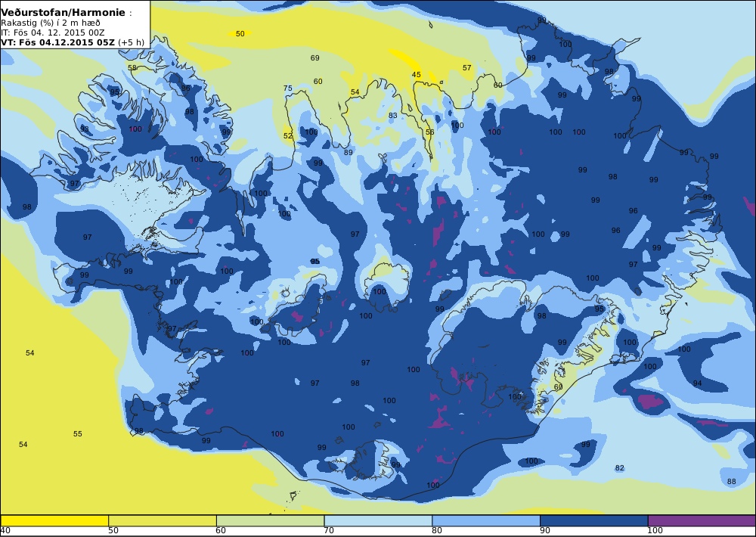Click the map humidity value 75
Viewport: 756px width, 537px height.
[x=288, y=88]
